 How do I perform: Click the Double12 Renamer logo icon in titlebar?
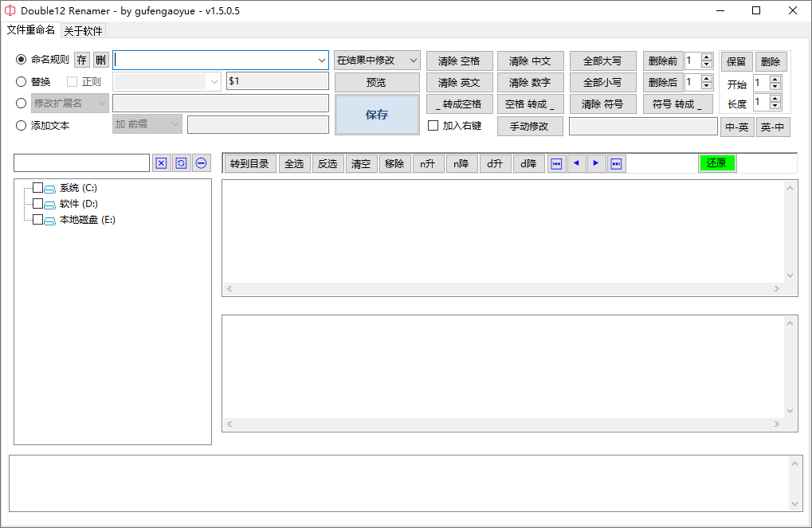click(10, 10)
